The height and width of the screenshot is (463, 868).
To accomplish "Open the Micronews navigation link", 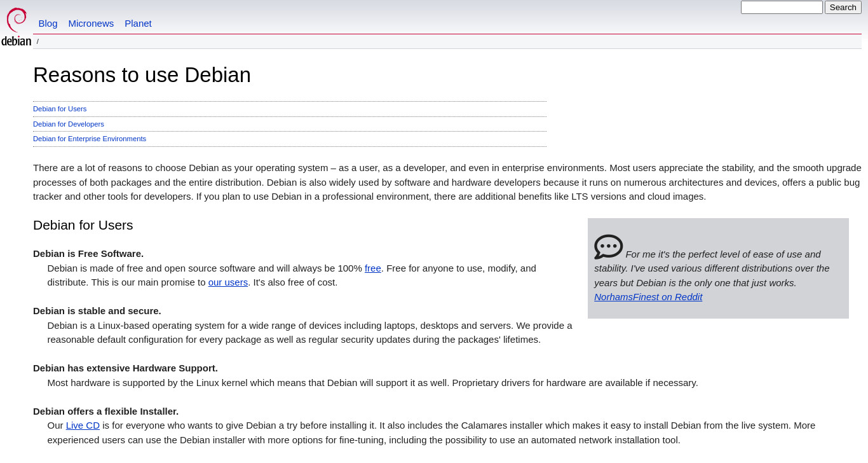I will point(91,24).
